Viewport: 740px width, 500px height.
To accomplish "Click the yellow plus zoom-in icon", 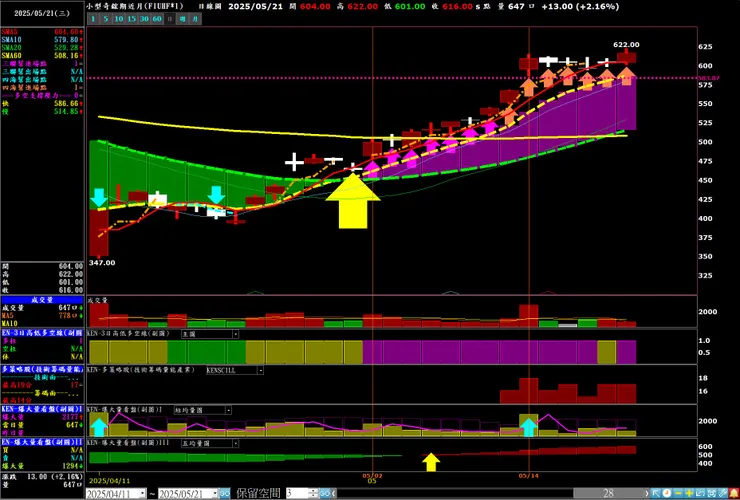I will [689, 494].
